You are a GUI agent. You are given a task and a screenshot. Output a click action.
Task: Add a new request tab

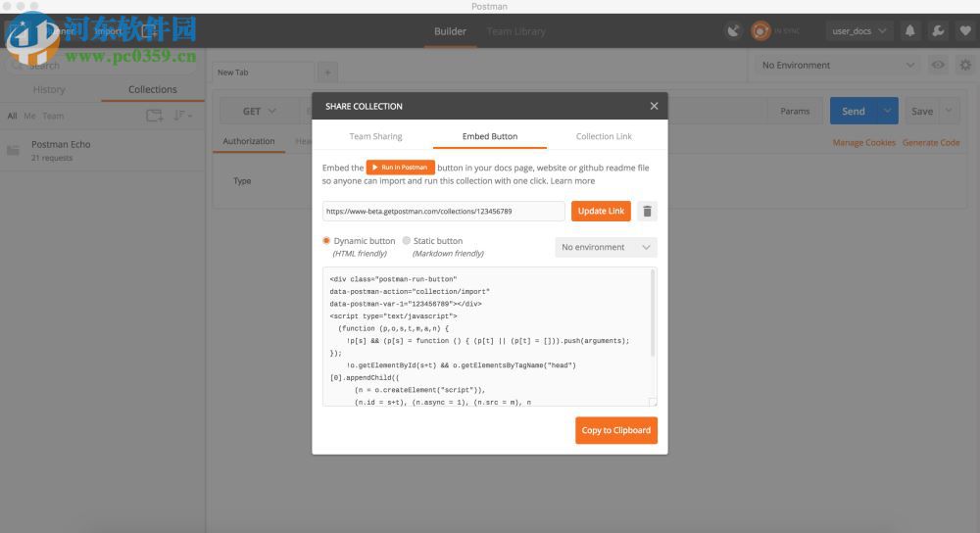click(327, 73)
